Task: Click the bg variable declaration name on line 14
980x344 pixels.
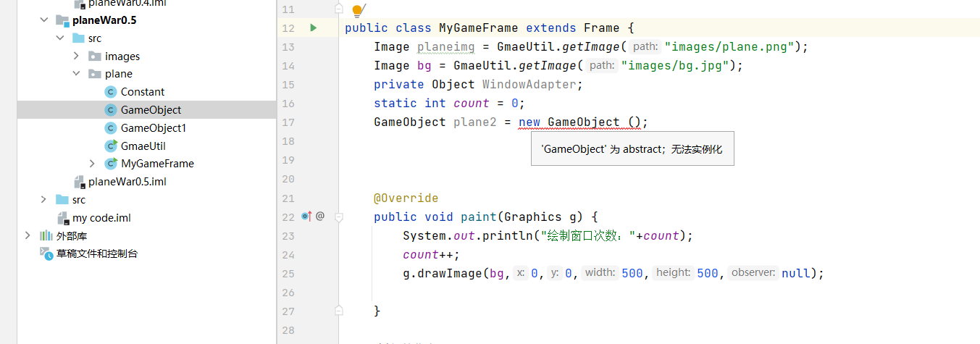Action: coord(424,66)
